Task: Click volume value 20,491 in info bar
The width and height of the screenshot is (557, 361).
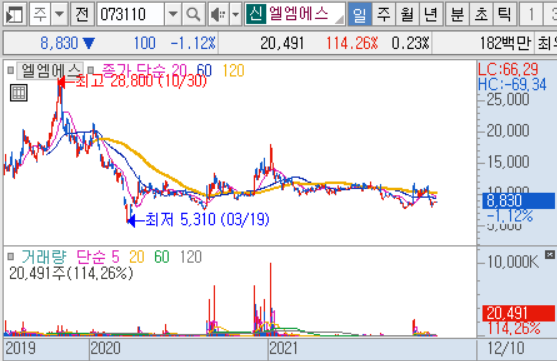Action: coord(282,43)
